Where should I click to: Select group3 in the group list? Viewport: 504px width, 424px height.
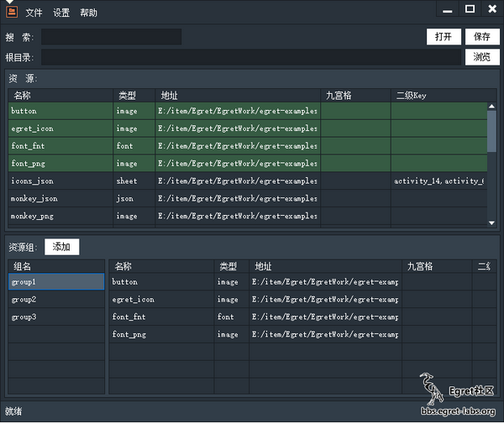pos(56,317)
